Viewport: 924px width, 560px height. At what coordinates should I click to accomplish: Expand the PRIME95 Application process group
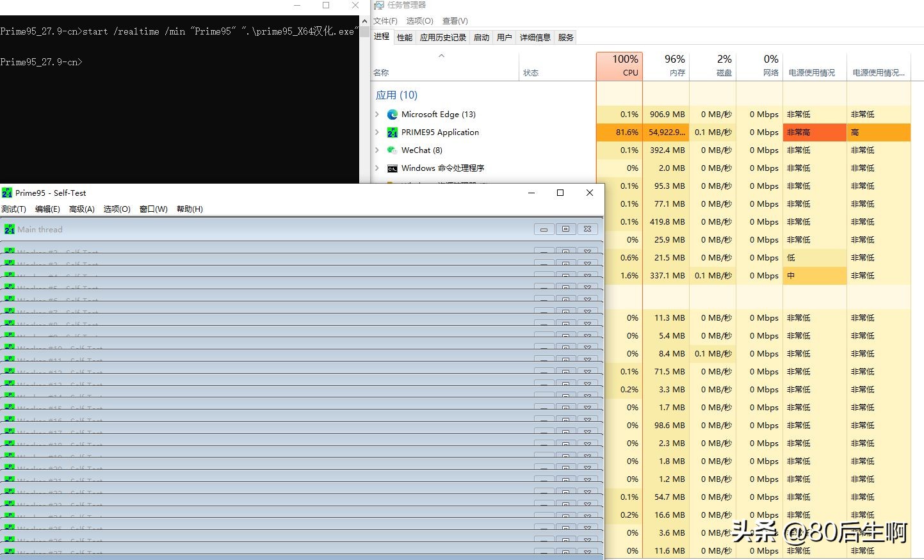tap(377, 132)
